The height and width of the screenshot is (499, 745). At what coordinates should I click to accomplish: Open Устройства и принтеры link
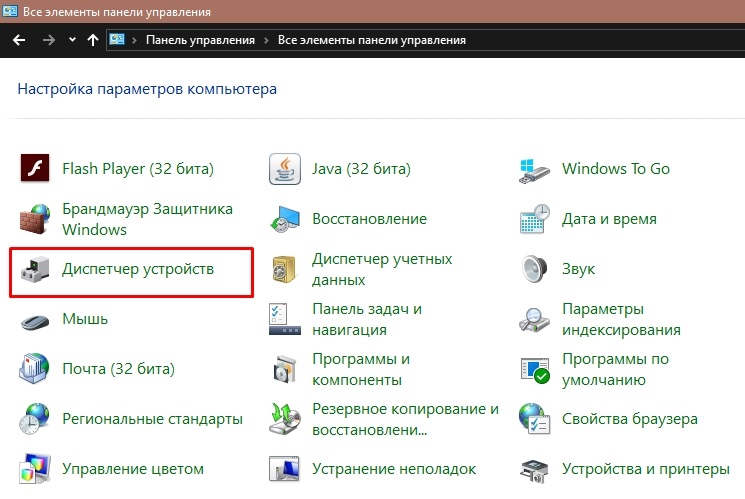click(646, 469)
